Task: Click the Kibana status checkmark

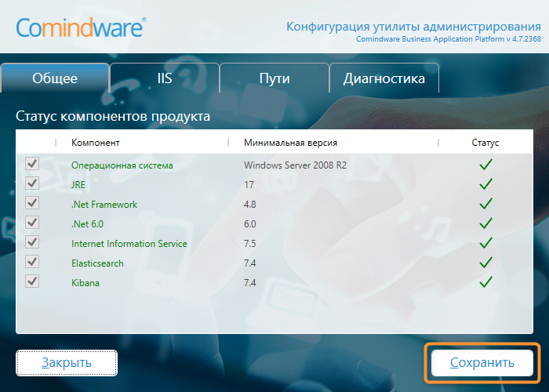Action: pyautogui.click(x=485, y=281)
